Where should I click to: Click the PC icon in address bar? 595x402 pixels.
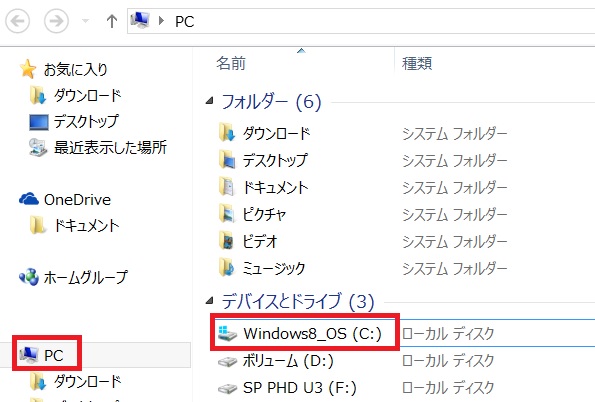(140, 20)
